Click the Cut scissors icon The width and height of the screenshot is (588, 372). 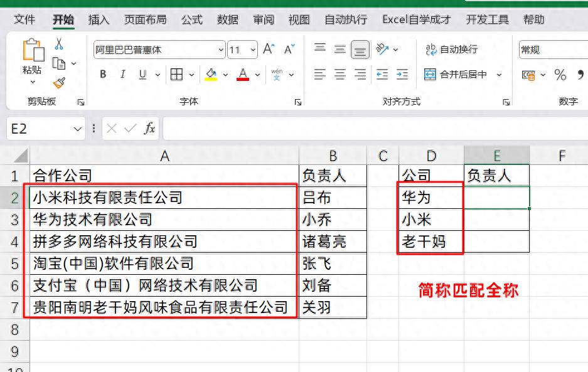point(59,44)
